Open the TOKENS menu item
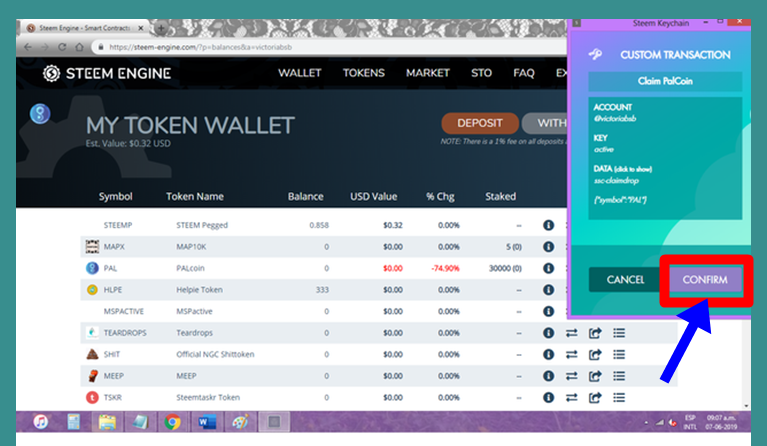This screenshot has width=767, height=446. click(x=363, y=73)
